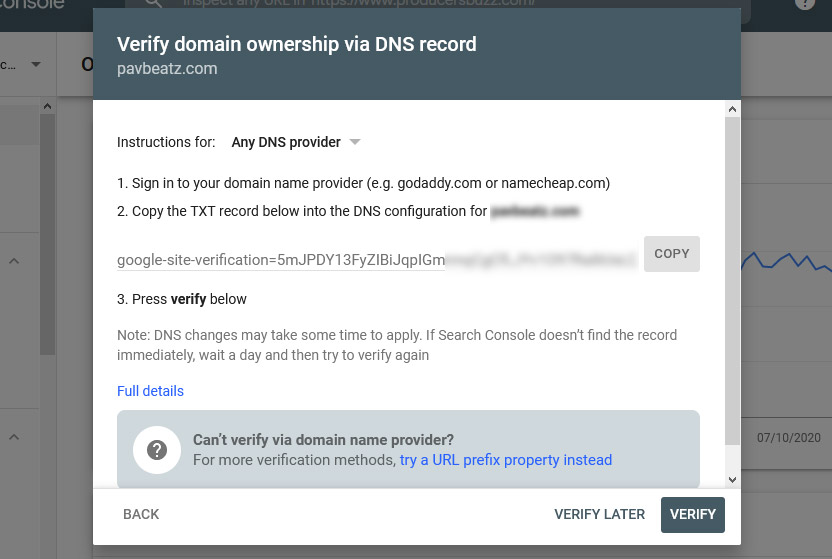Collapse the lower sidebar section chevron

[14, 437]
